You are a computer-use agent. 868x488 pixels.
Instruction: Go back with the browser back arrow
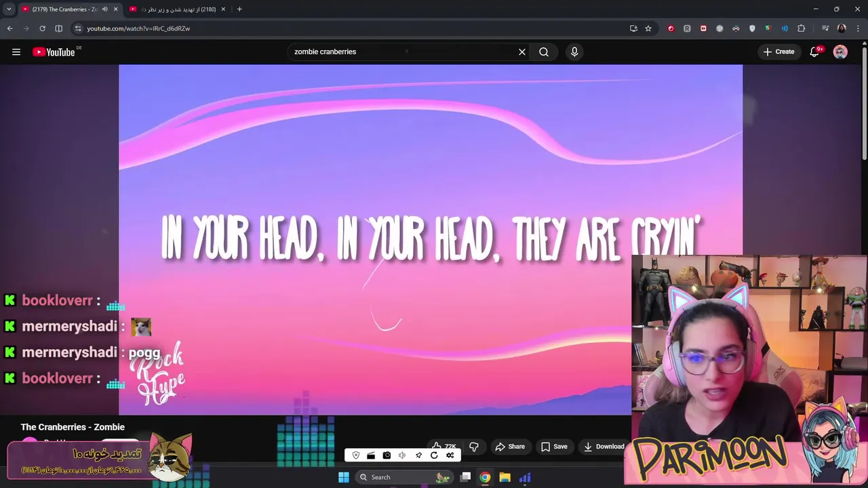9,28
